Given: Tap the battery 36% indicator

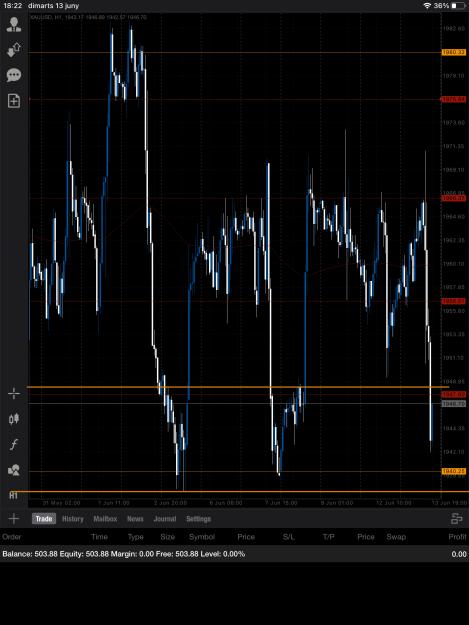Looking at the screenshot, I should click(x=450, y=6).
